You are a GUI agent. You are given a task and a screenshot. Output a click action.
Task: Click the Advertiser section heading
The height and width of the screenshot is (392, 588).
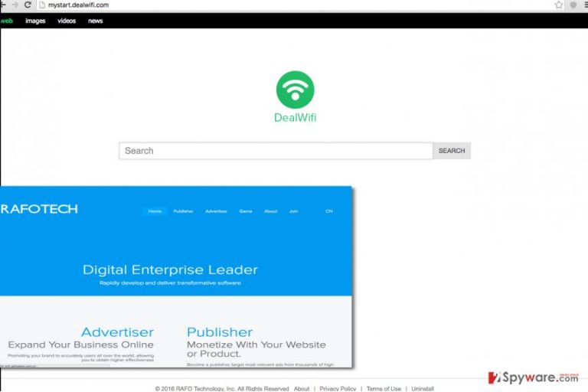click(117, 332)
